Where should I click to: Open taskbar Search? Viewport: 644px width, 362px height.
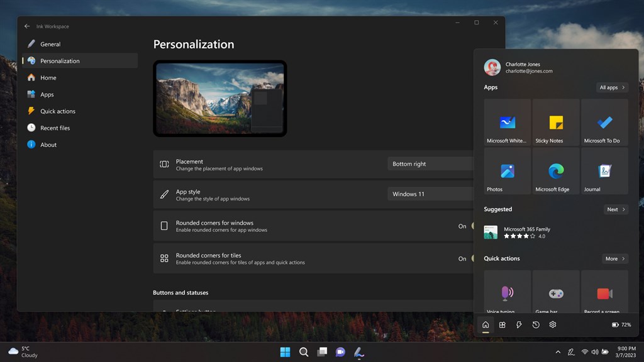click(304, 352)
